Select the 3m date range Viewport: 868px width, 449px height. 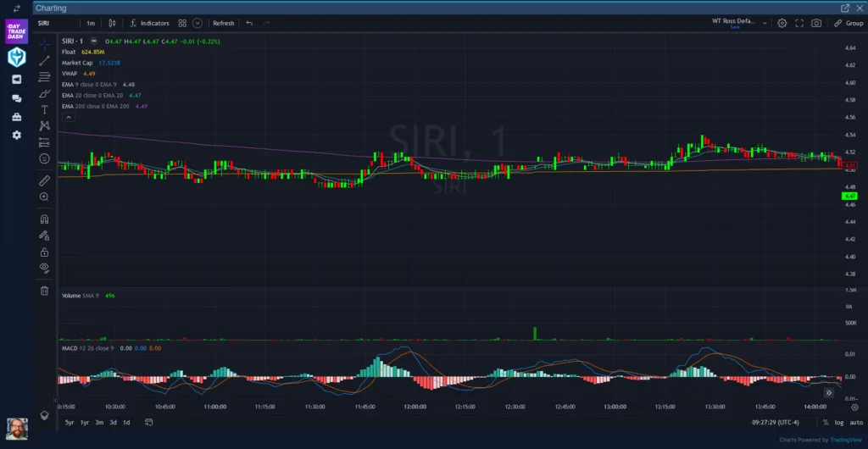(99, 423)
